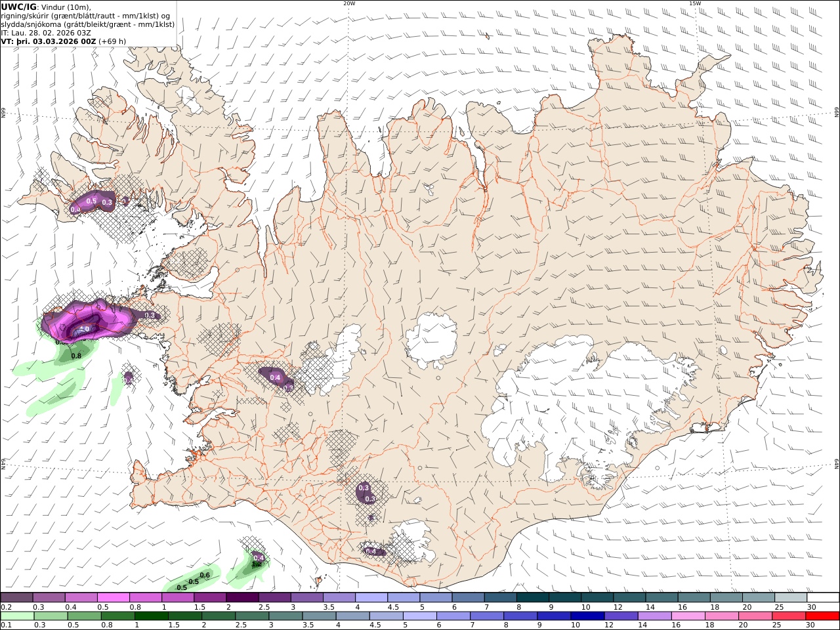The height and width of the screenshot is (630, 840).
Task: Select the 14 swatch in upper legend row
Action: point(661,597)
